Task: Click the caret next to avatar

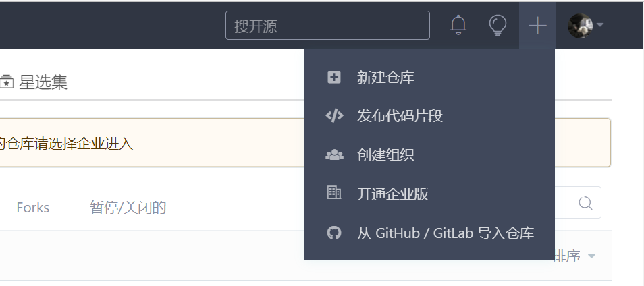Action: (599, 26)
